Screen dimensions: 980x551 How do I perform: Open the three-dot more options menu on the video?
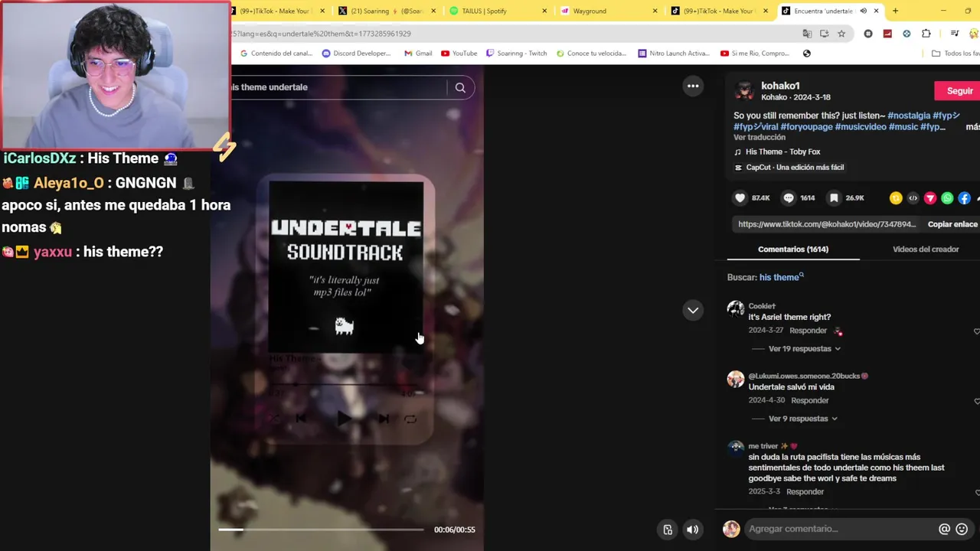pos(693,86)
